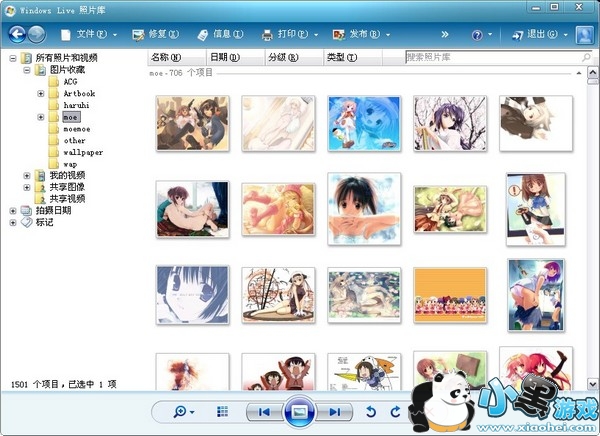Rotate photo counterclockwise
The height and width of the screenshot is (436, 600).
click(x=371, y=412)
